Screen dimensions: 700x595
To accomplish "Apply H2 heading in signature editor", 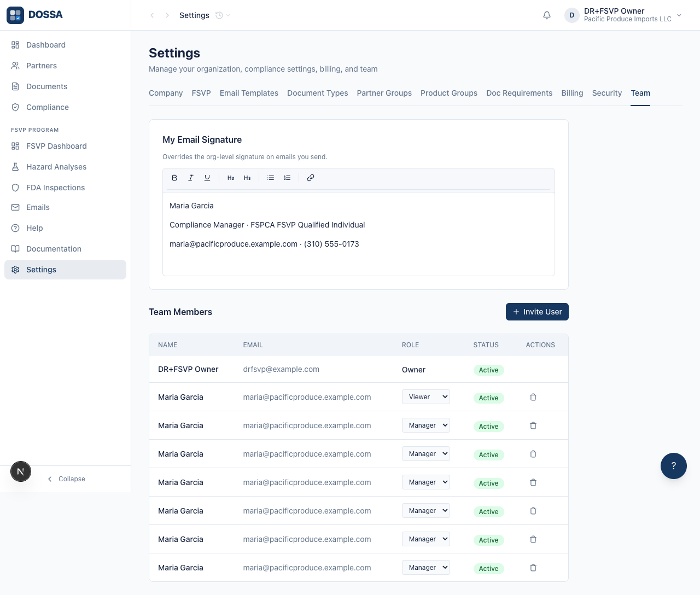I will click(x=231, y=178).
